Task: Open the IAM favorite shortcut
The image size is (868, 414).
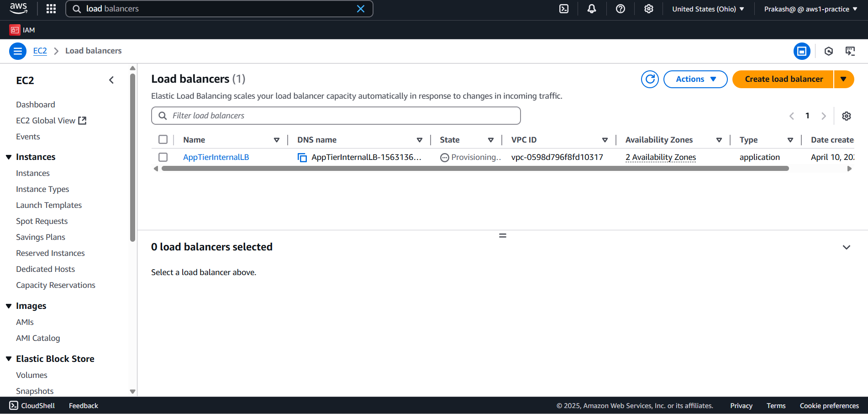Action: point(22,30)
